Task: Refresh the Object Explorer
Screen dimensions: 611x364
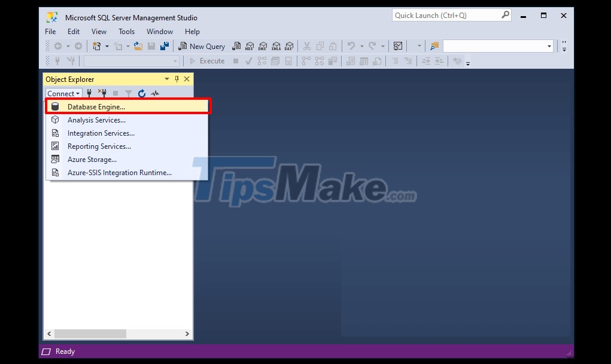Action: [142, 93]
